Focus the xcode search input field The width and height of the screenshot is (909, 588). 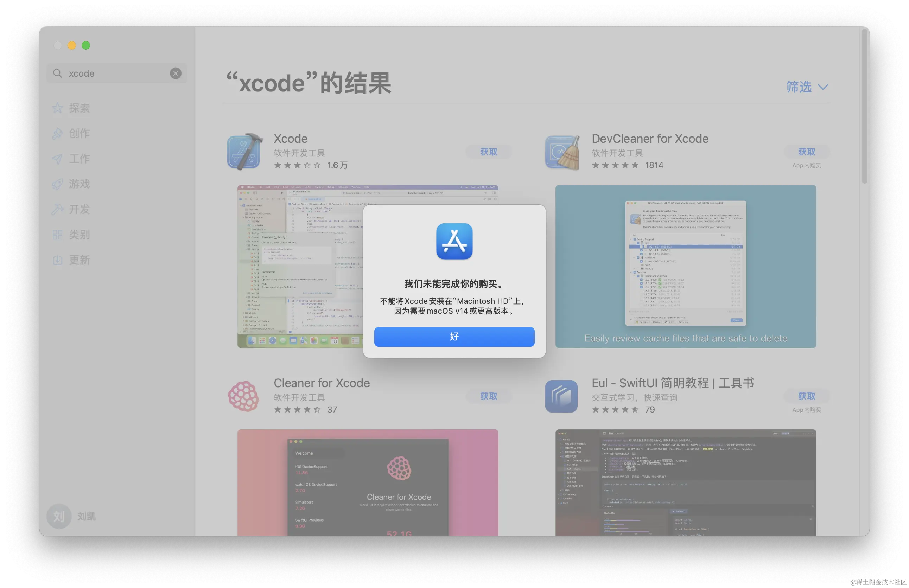(x=116, y=73)
